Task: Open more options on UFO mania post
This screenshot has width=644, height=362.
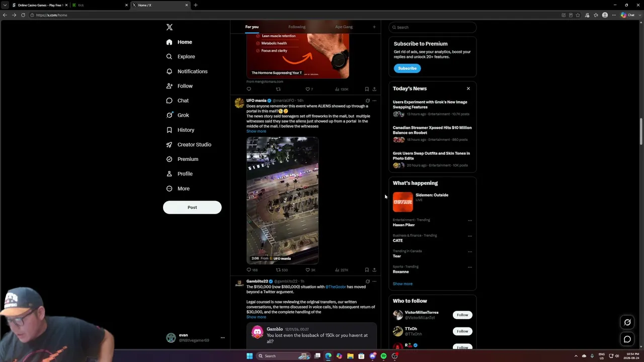Action: pyautogui.click(x=374, y=101)
